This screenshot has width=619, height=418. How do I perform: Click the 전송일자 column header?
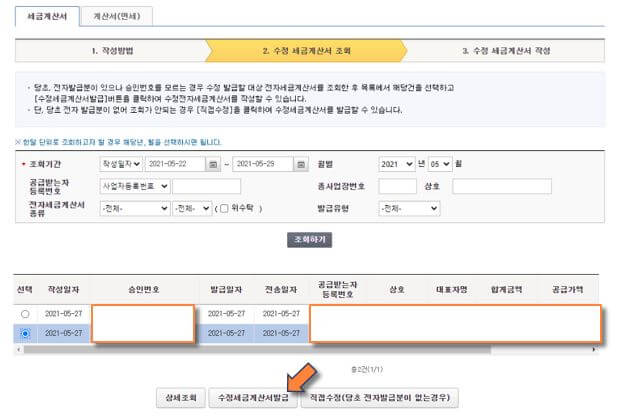pos(281,290)
